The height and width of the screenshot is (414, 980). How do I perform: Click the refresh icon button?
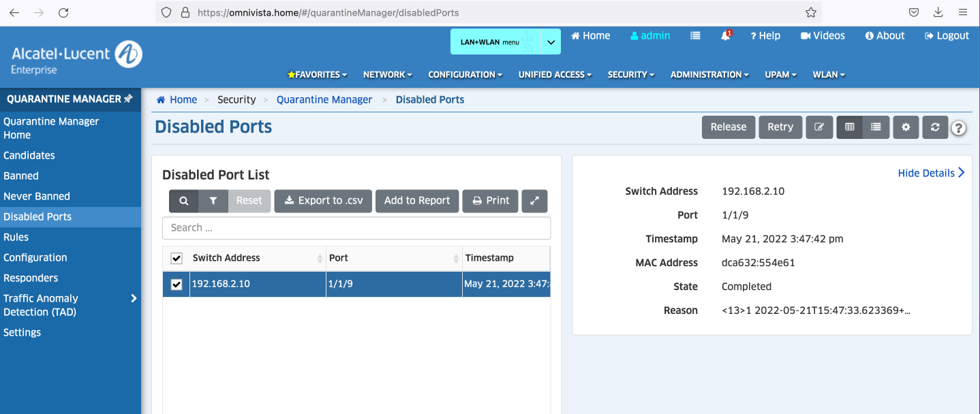pyautogui.click(x=935, y=127)
